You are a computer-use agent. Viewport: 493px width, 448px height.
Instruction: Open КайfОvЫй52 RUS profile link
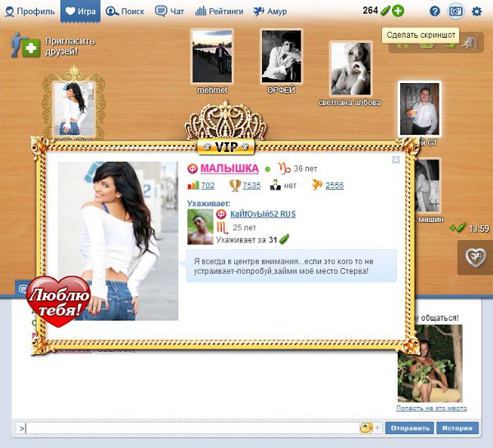pos(263,215)
